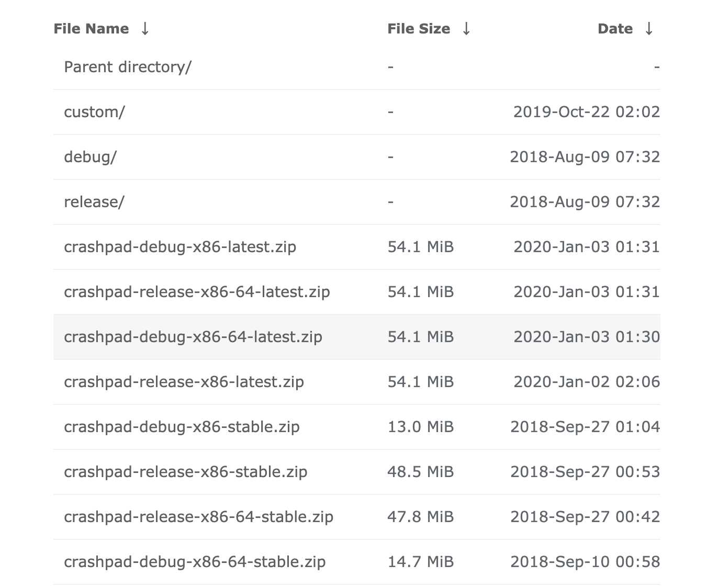Viewport: 718px width, 588px height.
Task: Sort by the Date column header
Action: (x=615, y=29)
